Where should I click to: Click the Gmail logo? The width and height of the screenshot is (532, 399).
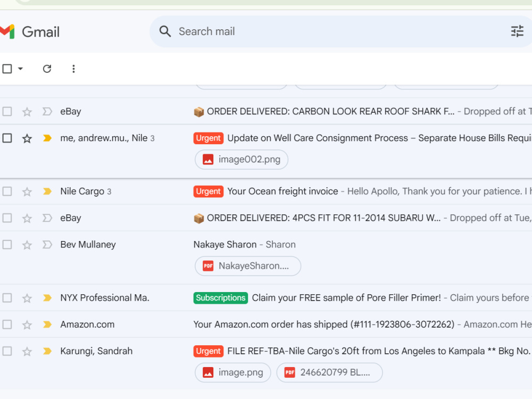coord(29,31)
